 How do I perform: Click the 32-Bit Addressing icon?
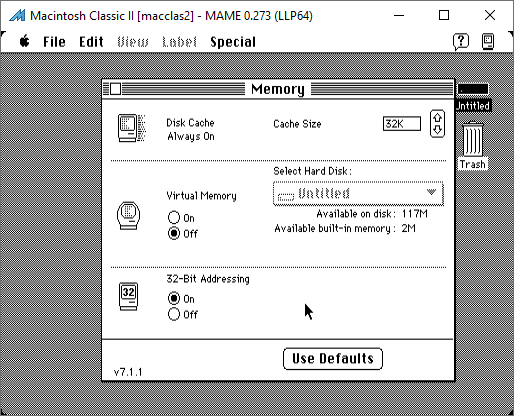tap(128, 297)
